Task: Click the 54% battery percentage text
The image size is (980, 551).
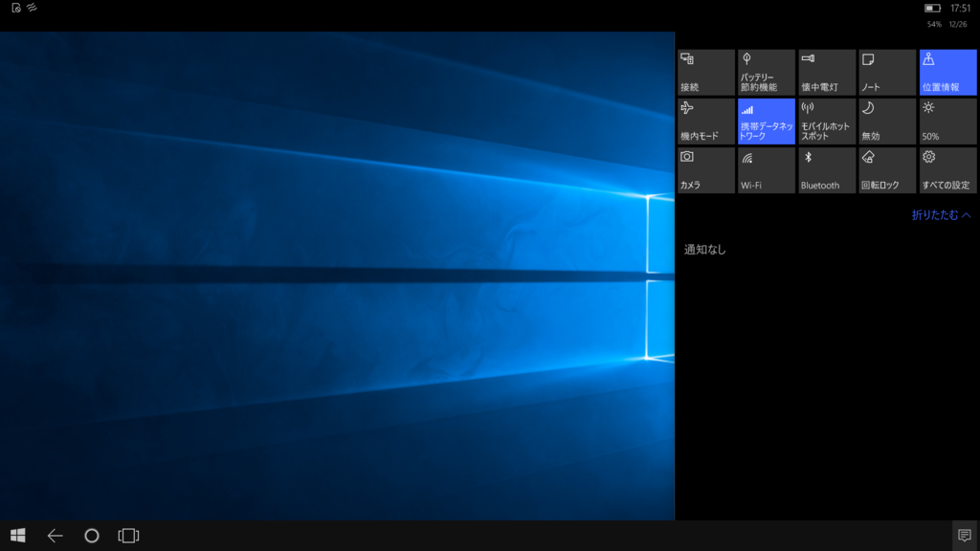Action: pyautogui.click(x=934, y=24)
